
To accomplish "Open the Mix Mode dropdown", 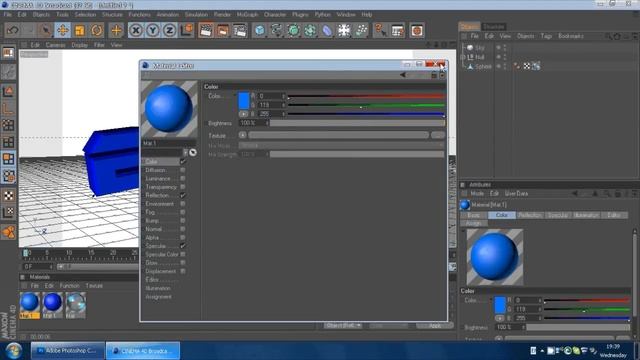I will [x=341, y=145].
